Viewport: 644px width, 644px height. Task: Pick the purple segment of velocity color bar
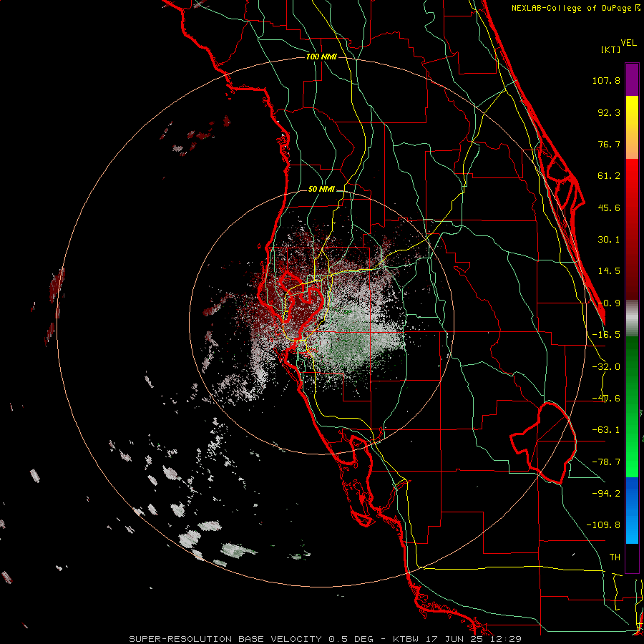tap(632, 79)
